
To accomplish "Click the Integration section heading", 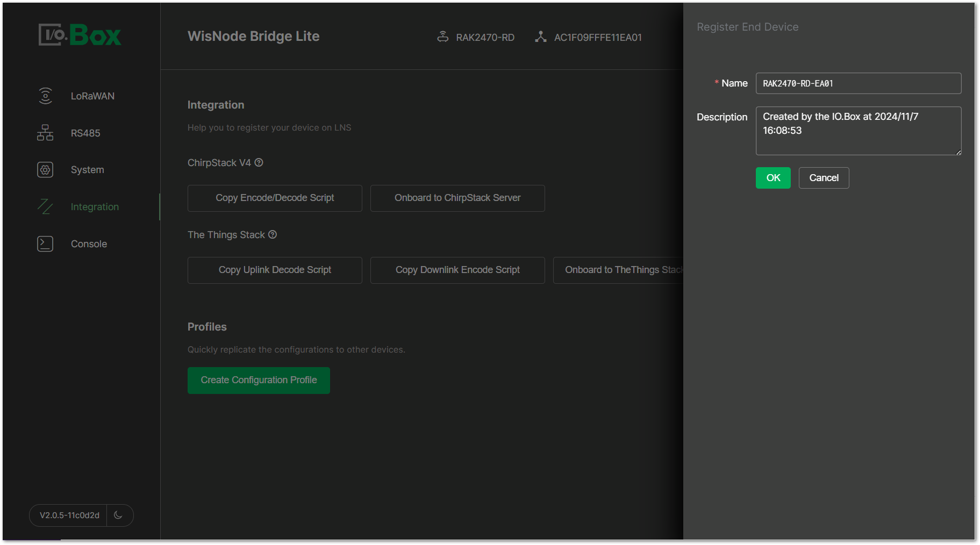I will pos(216,105).
